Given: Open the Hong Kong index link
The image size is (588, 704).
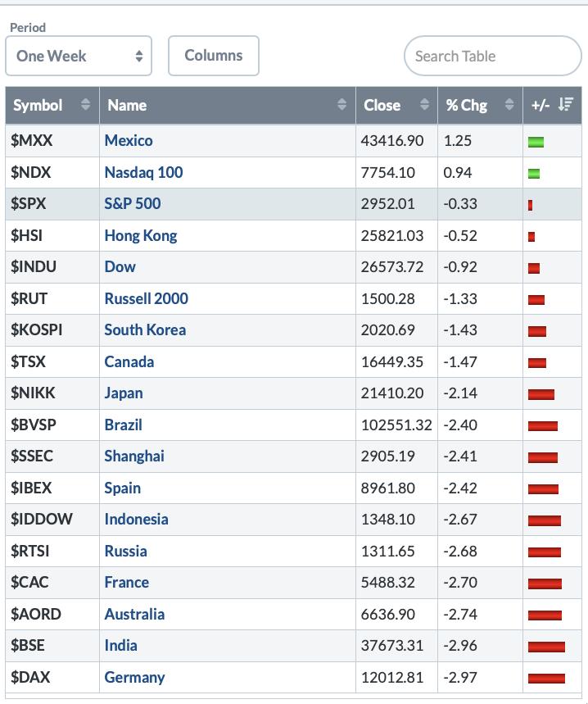Looking at the screenshot, I should tap(140, 235).
